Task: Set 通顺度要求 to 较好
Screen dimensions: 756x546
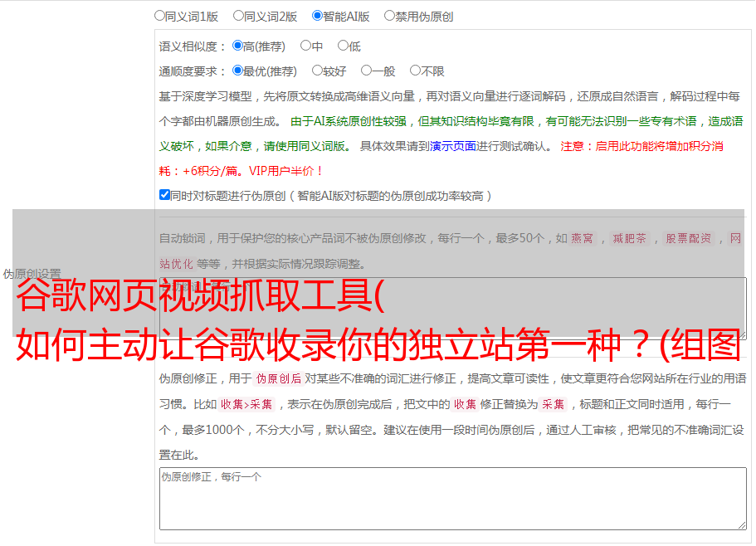Action: coord(317,71)
